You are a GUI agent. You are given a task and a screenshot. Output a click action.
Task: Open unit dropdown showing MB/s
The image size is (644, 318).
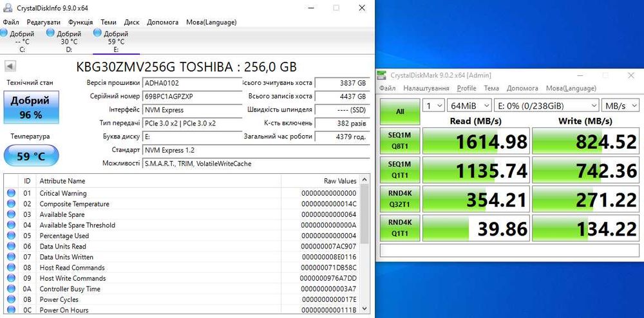620,106
